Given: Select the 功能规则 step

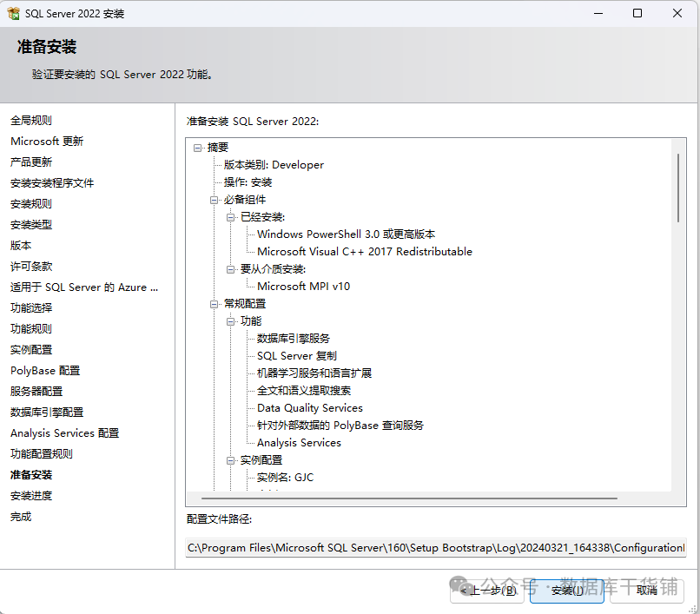Looking at the screenshot, I should tap(30, 329).
